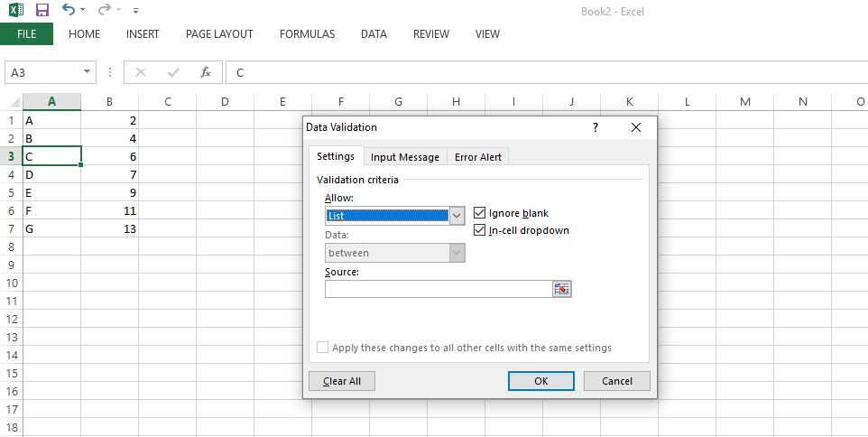Uncheck the In-cell dropdown checkbox
The height and width of the screenshot is (437, 868).
480,230
